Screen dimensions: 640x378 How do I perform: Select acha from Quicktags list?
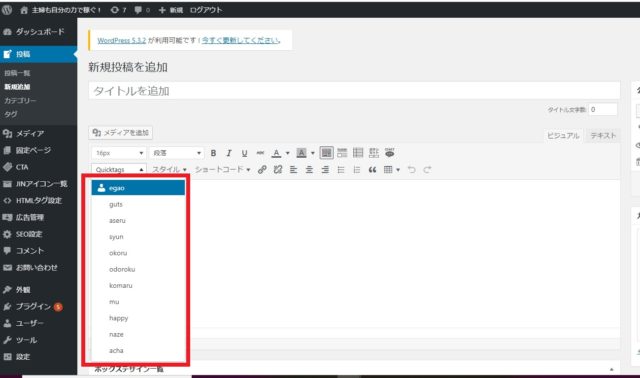[138, 351]
